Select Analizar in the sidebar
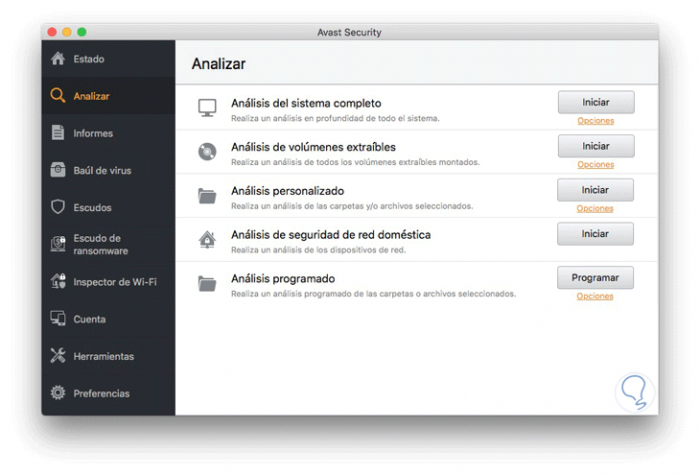Screen dimensions: 700x475 [108, 96]
